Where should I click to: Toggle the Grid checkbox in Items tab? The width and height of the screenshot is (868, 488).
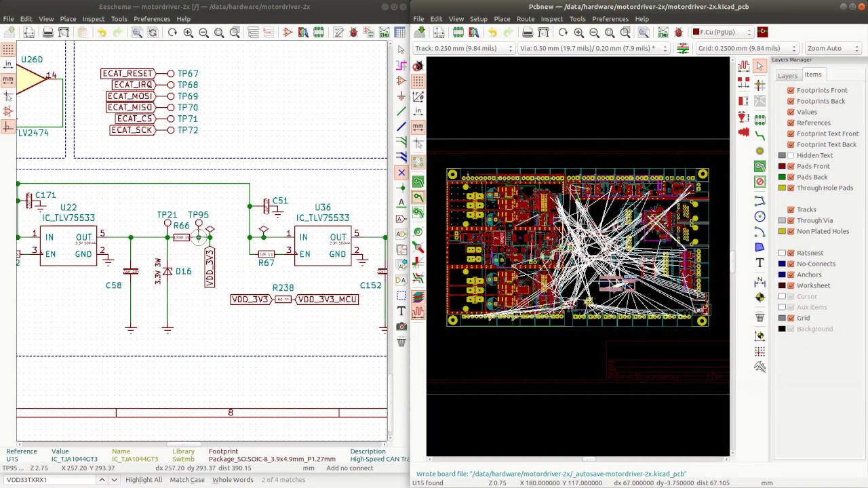pyautogui.click(x=791, y=318)
